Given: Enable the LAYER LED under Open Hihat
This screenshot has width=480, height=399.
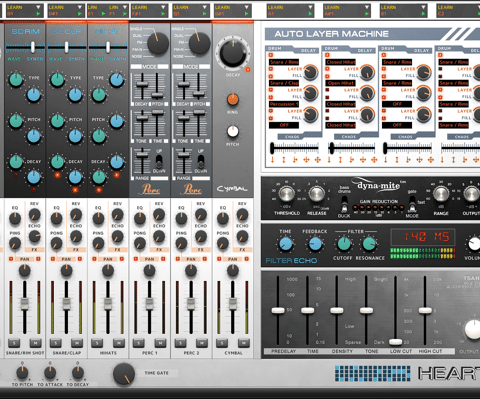Looking at the screenshot, I should coord(327,90).
